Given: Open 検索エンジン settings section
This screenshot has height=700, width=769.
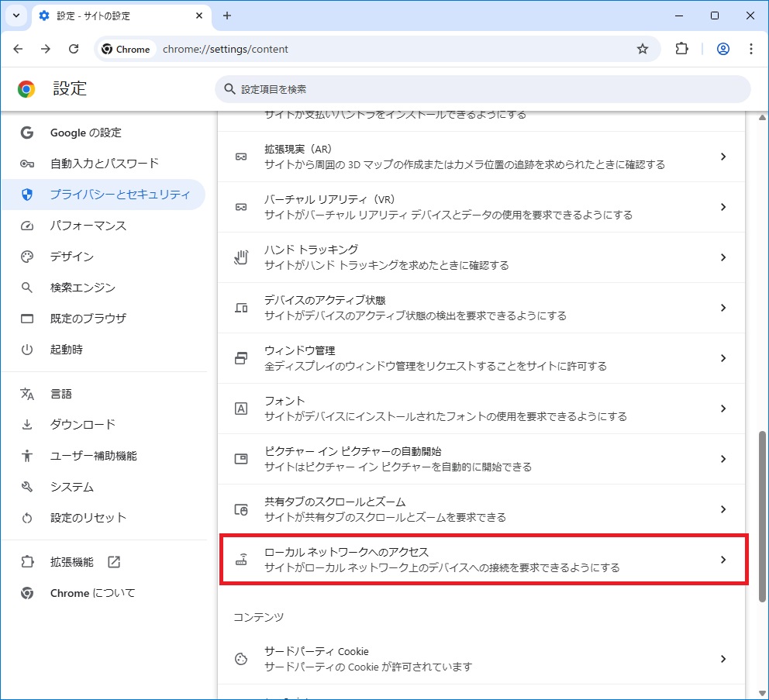Looking at the screenshot, I should coord(83,288).
